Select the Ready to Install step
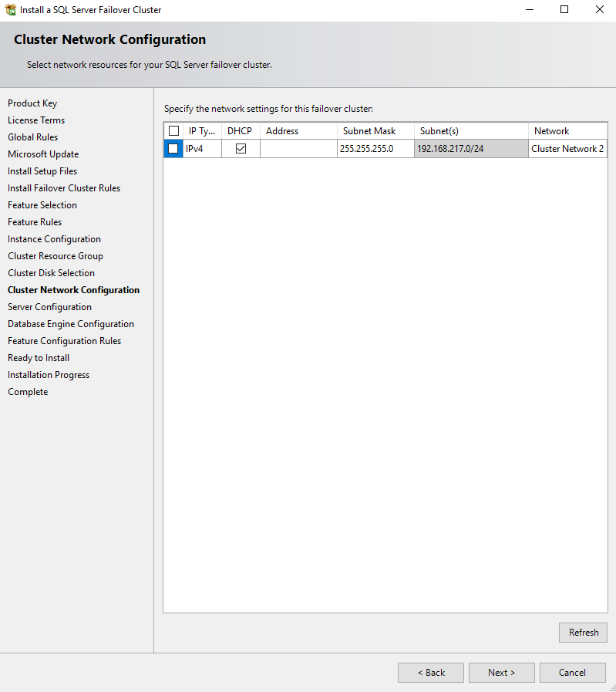This screenshot has width=616, height=692. [39, 358]
